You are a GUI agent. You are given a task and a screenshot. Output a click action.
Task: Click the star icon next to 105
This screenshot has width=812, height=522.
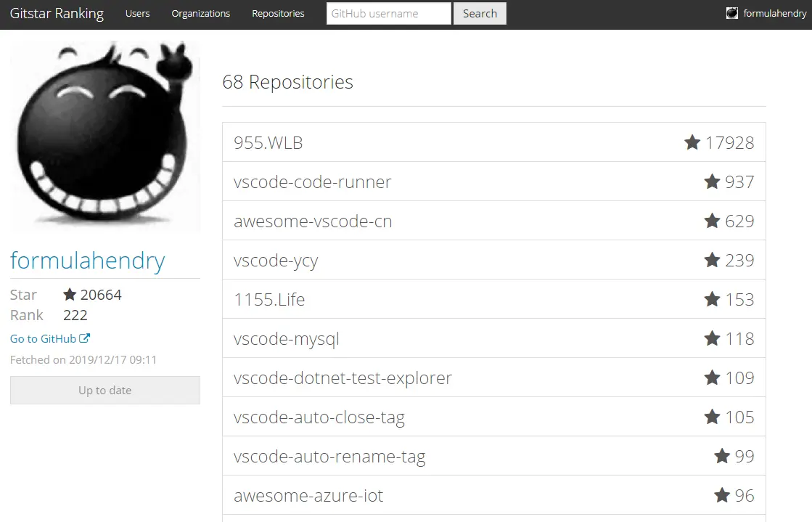712,417
